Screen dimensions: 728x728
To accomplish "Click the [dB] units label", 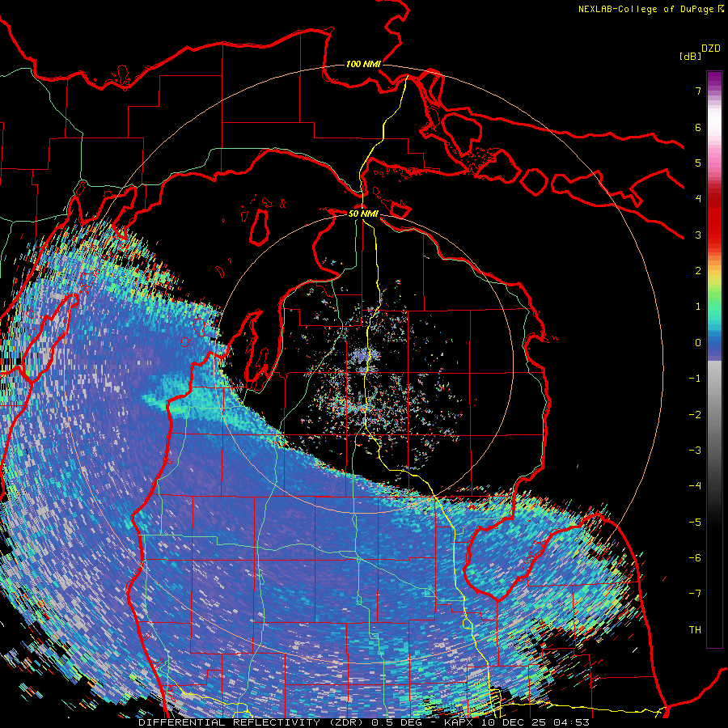I will (x=690, y=56).
